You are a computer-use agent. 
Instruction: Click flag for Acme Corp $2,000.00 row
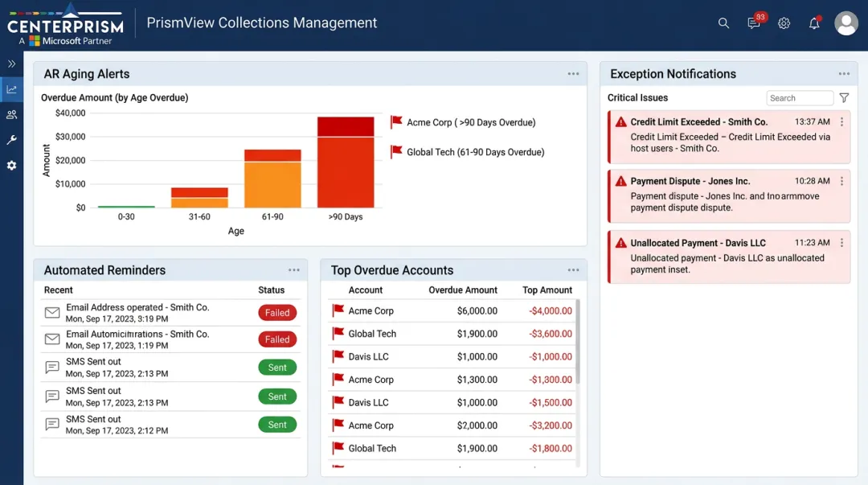coord(338,425)
